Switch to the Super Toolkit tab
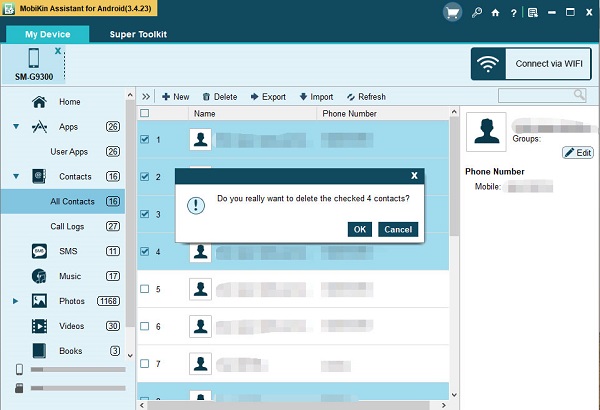 [138, 34]
